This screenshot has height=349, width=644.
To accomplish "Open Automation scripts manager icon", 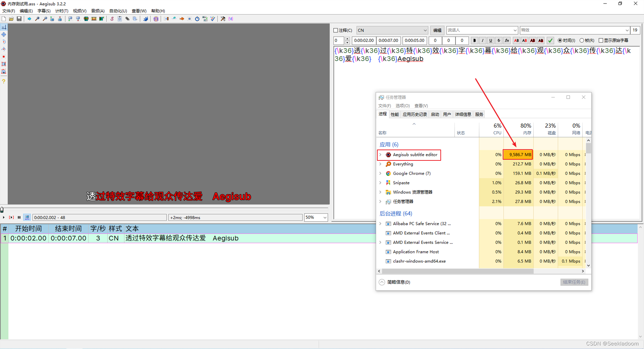I will [x=145, y=19].
